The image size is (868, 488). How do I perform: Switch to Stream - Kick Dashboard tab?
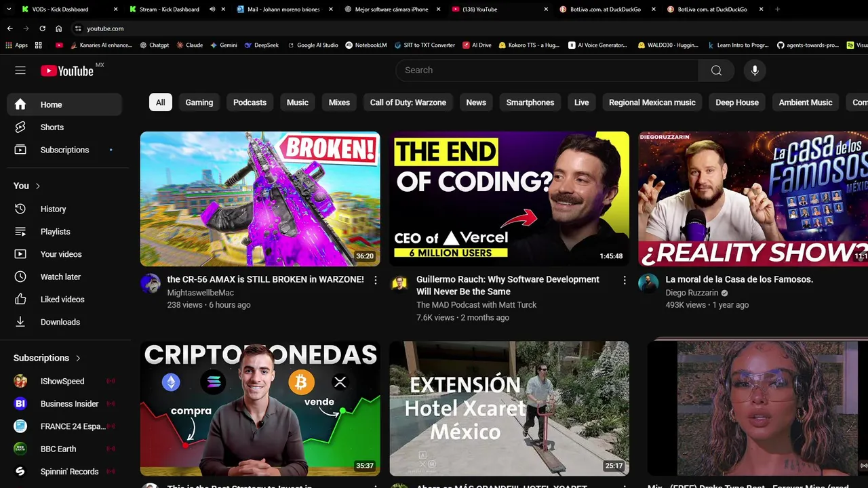click(x=176, y=9)
